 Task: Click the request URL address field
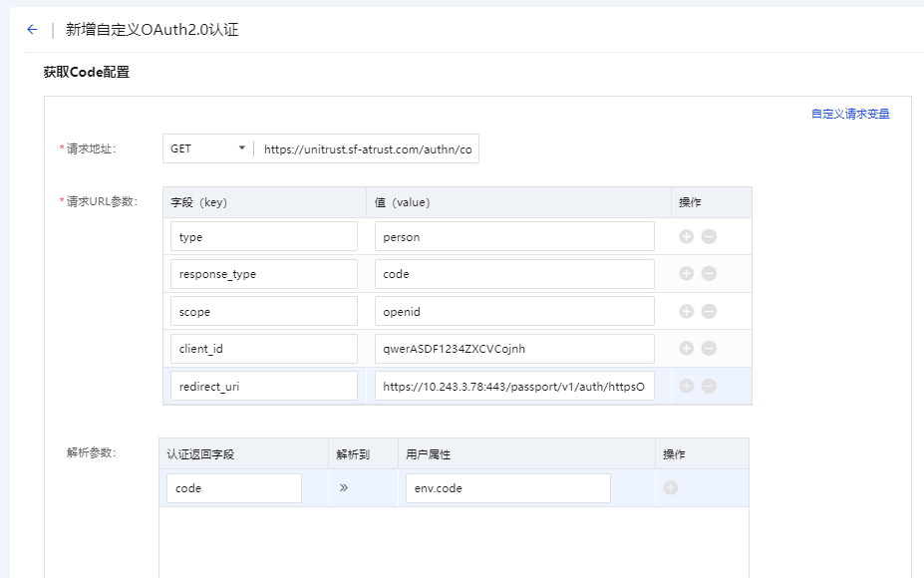coord(368,149)
